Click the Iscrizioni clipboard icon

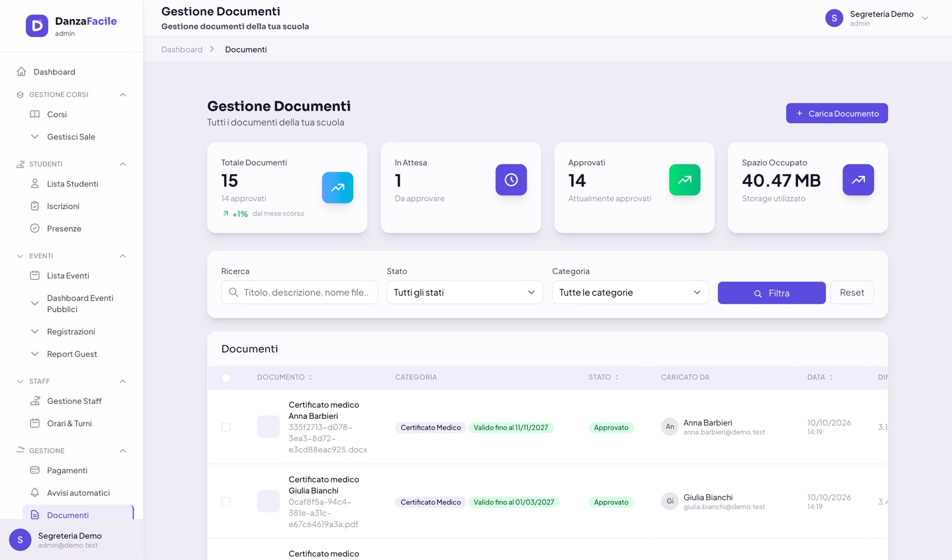click(x=35, y=206)
